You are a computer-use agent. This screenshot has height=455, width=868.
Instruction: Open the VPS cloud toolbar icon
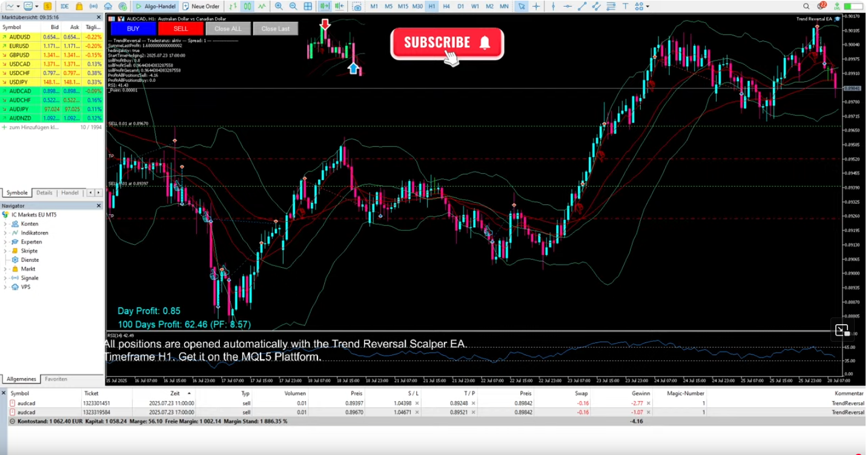coord(108,6)
